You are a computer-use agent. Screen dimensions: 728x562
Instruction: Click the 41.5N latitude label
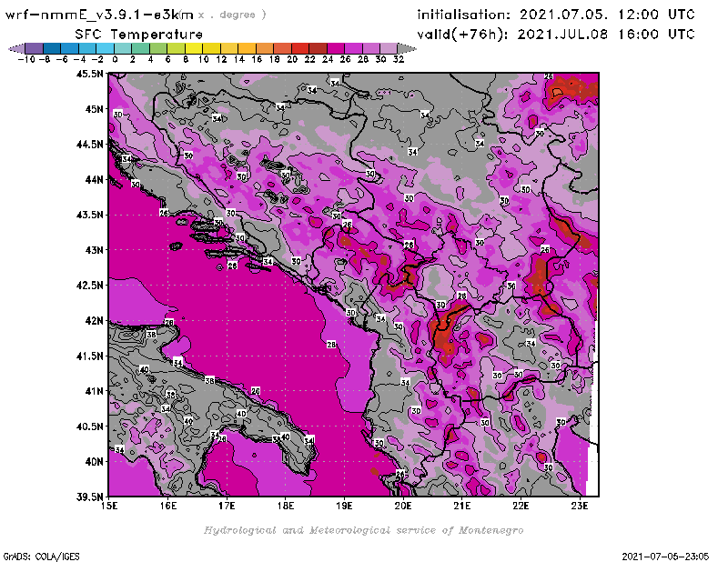(x=89, y=356)
